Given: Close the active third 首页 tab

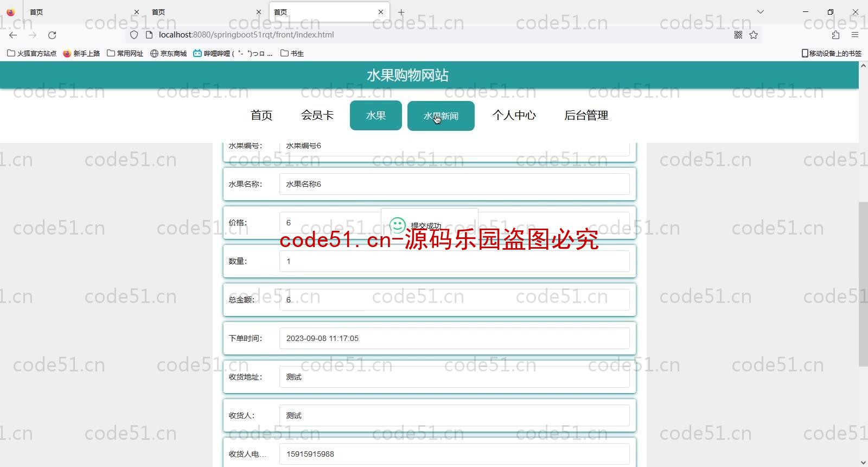Looking at the screenshot, I should 381,12.
